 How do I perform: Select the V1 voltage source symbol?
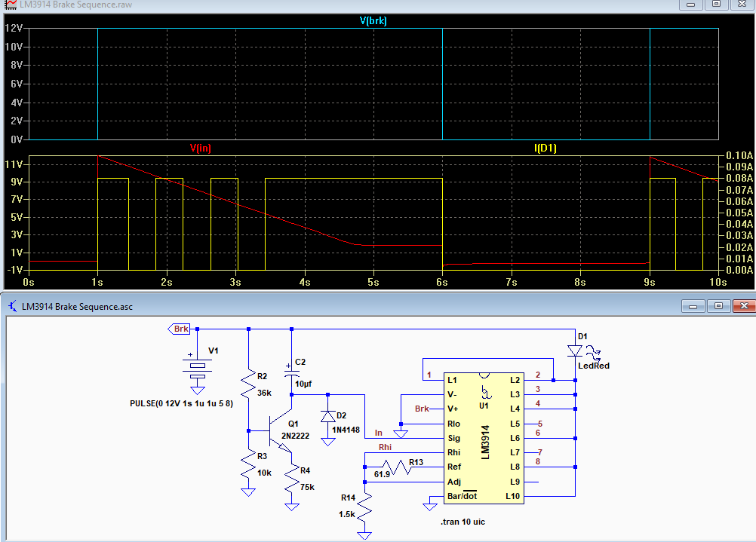click(197, 370)
